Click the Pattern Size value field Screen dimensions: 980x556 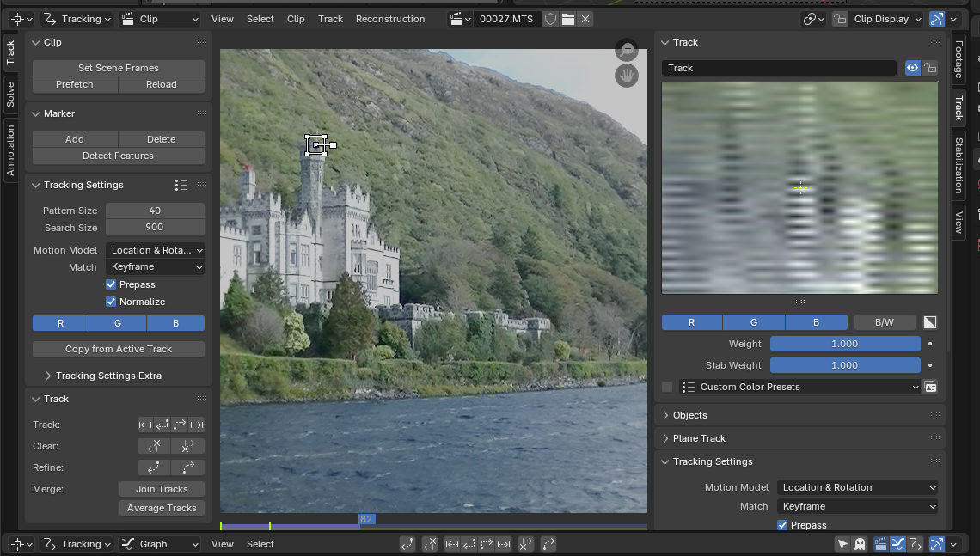[155, 211]
